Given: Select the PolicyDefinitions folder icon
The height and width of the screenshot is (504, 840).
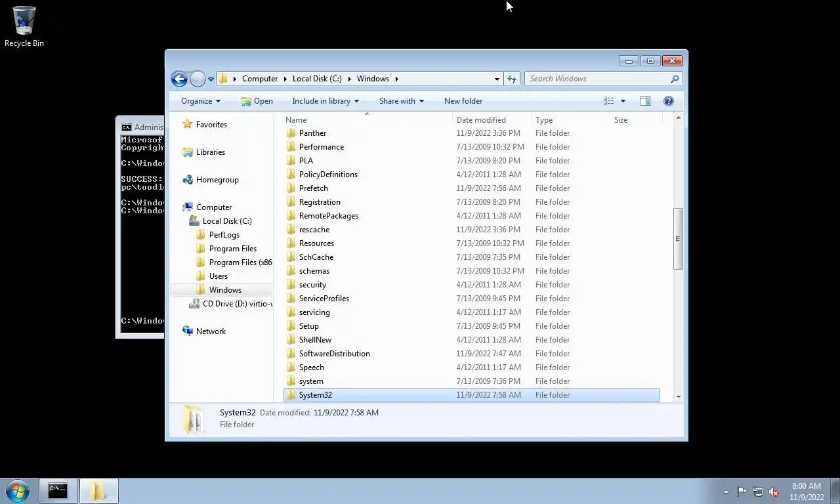Looking at the screenshot, I should (x=291, y=175).
